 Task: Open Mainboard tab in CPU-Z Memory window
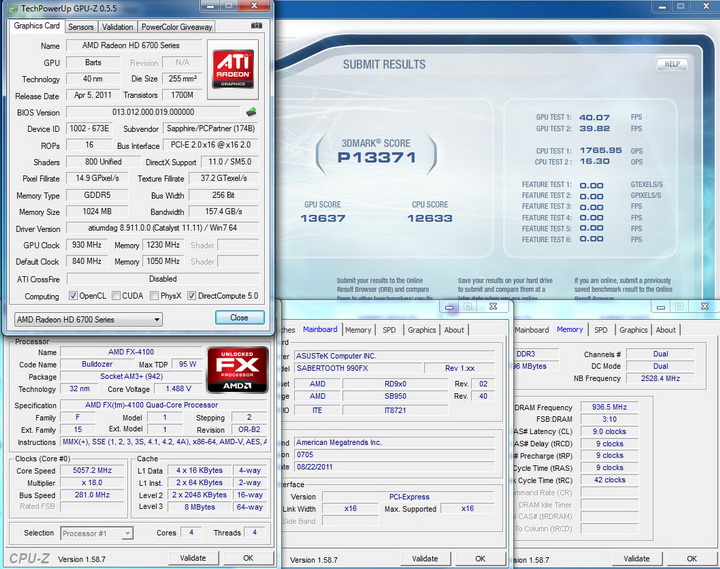pos(532,330)
